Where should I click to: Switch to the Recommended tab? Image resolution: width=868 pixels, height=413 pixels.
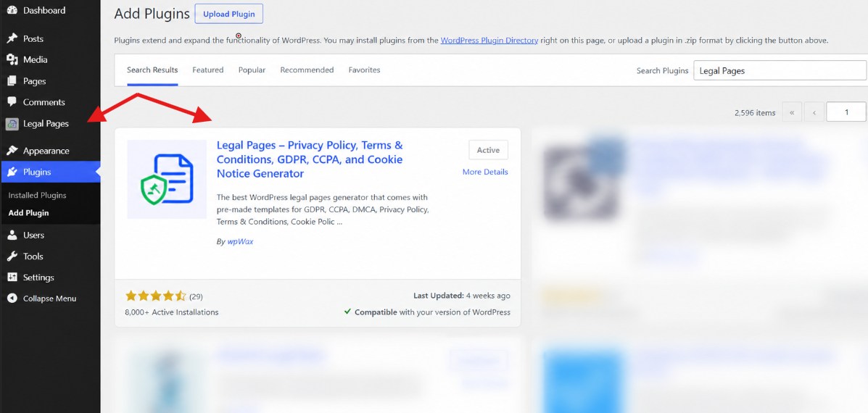[x=307, y=70]
